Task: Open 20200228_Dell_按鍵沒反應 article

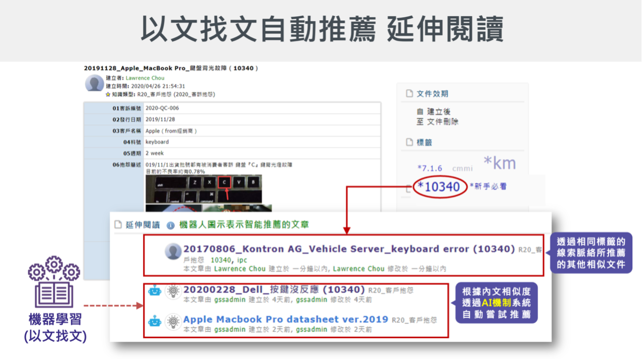Action: coord(274,290)
